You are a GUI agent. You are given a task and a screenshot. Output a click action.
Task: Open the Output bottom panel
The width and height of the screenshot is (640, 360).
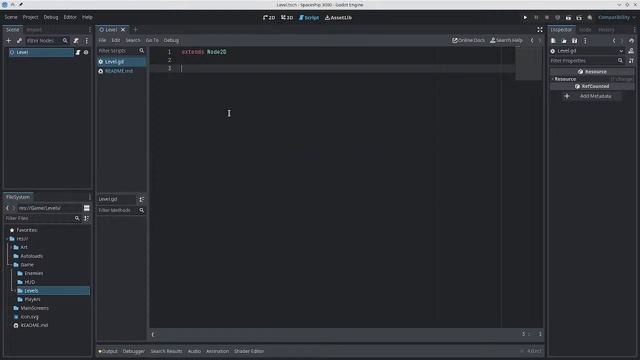[108, 351]
